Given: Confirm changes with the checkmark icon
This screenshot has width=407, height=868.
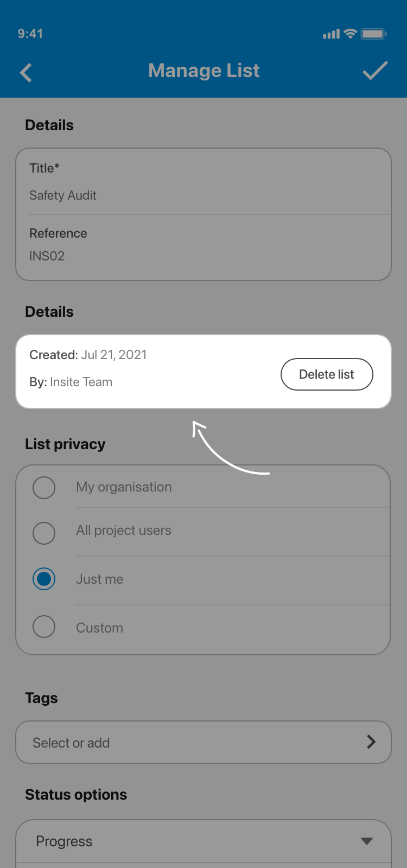Looking at the screenshot, I should 375,71.
